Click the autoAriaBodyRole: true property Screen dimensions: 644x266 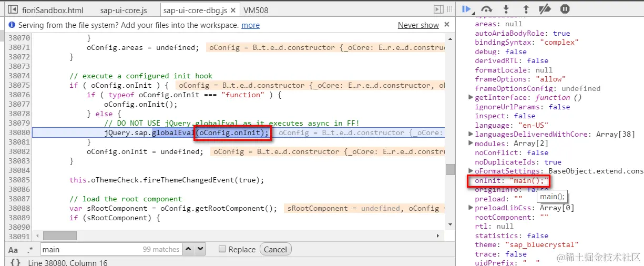pos(523,33)
